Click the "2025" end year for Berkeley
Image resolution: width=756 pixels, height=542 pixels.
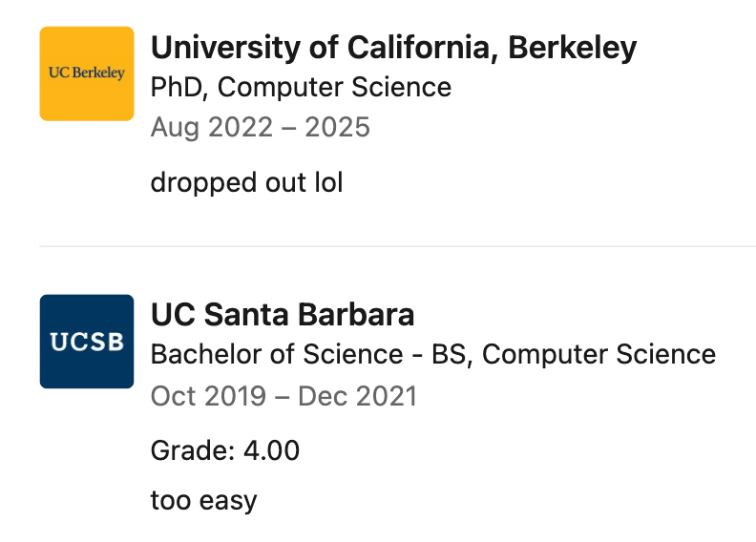click(337, 128)
